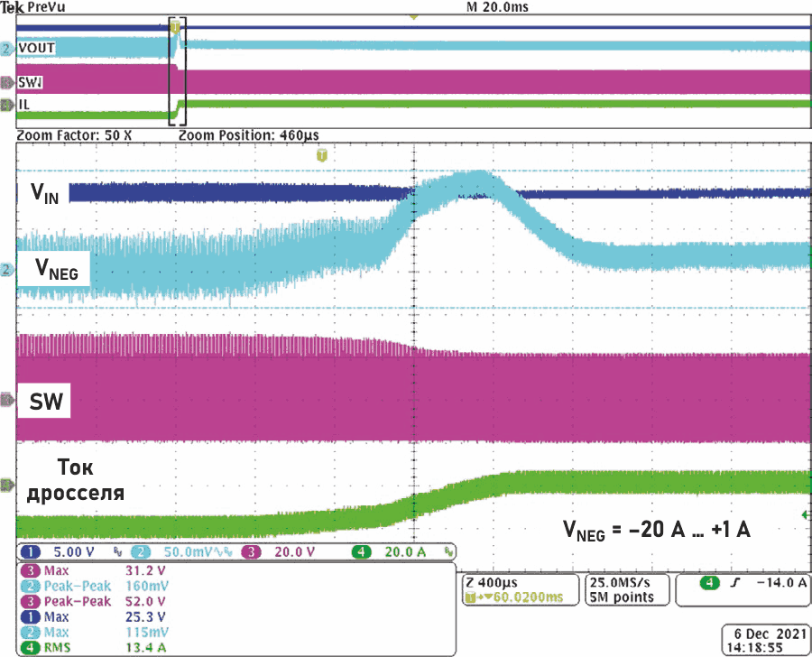Click the '20.0 V' channel 3 scale
Screen dimensions: 812x657
point(295,551)
